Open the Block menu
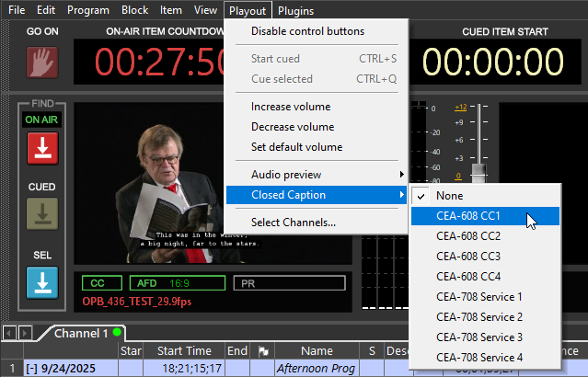This screenshot has width=588, height=377. (x=134, y=10)
